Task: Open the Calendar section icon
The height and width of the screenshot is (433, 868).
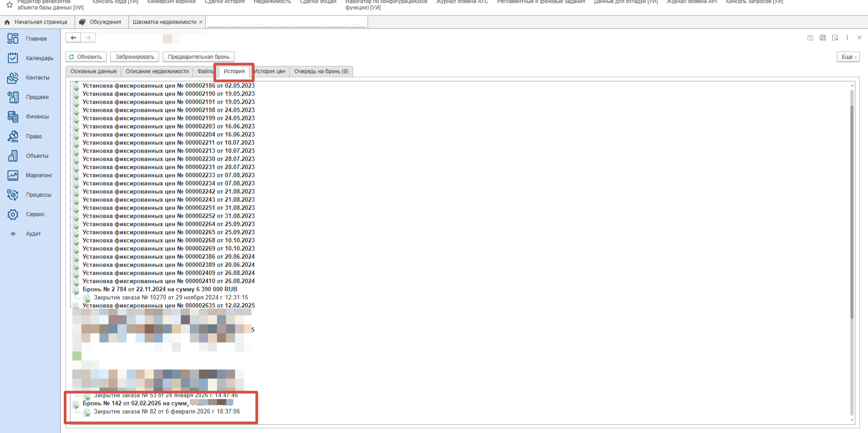Action: coord(13,58)
